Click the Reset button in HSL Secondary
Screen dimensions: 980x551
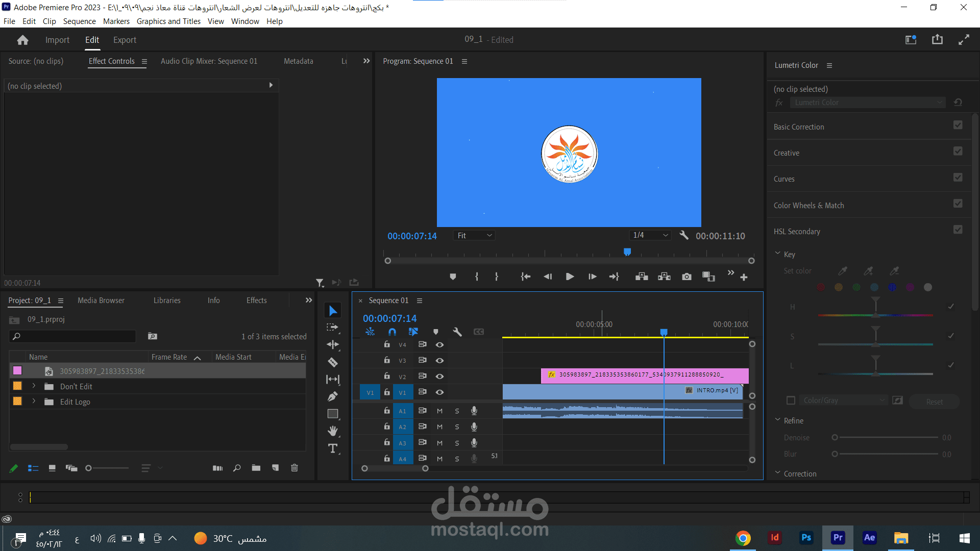tap(935, 402)
